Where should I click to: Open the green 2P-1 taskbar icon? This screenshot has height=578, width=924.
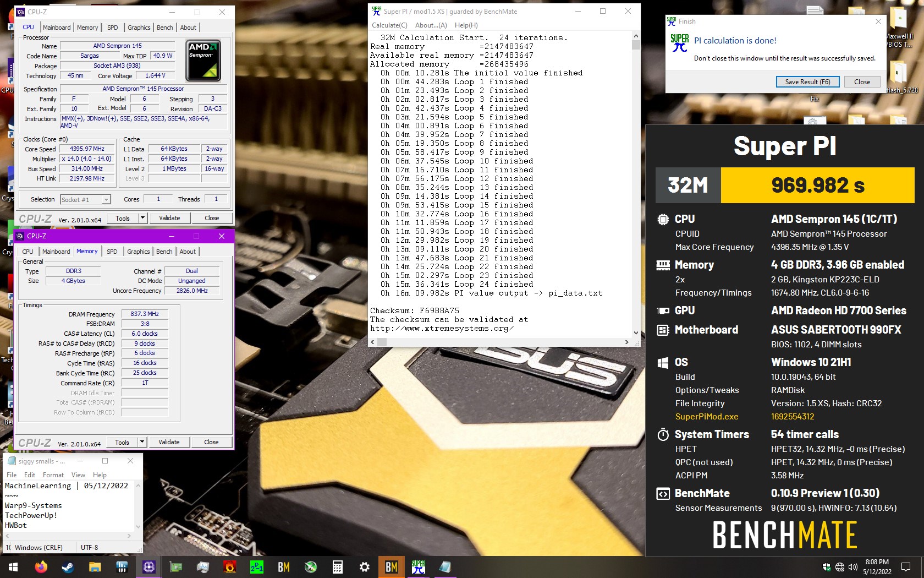pyautogui.click(x=256, y=567)
